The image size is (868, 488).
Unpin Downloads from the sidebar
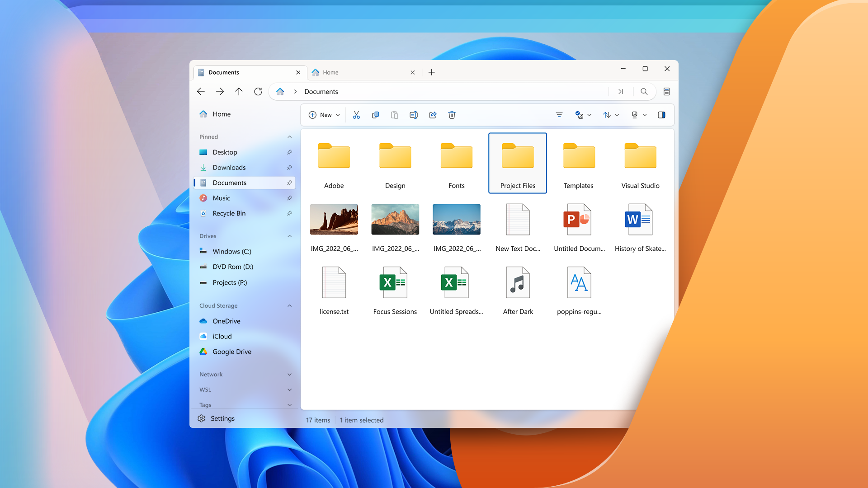coord(289,167)
